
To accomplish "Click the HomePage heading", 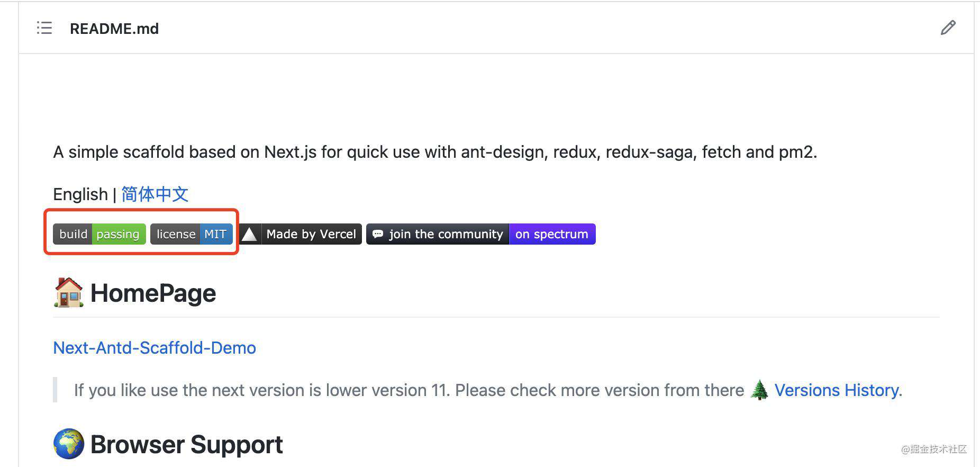I will coord(153,293).
